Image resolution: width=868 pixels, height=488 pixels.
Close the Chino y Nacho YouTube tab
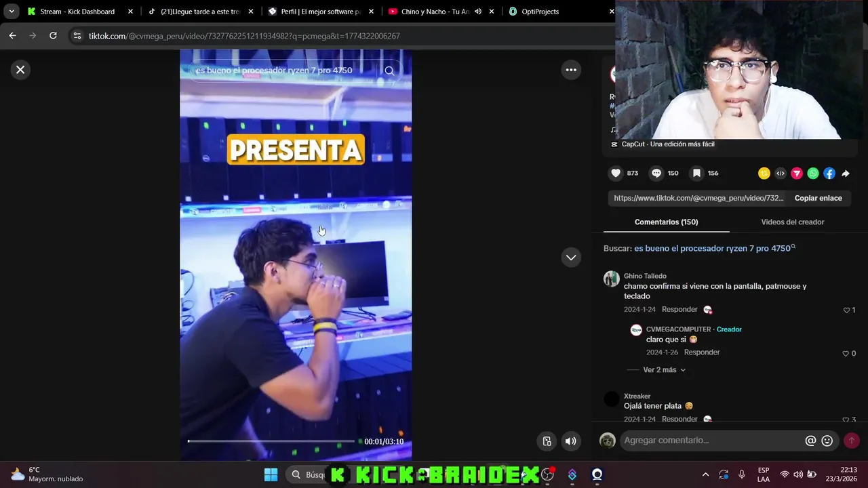pos(492,12)
